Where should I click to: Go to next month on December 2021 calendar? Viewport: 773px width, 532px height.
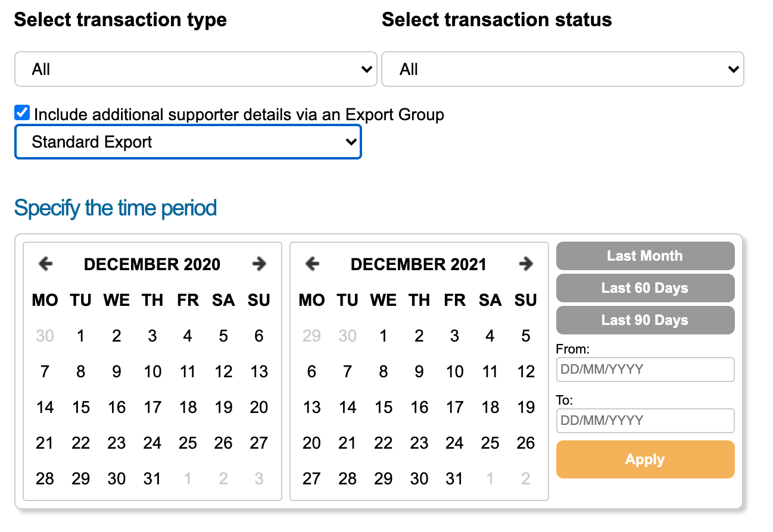coord(526,264)
